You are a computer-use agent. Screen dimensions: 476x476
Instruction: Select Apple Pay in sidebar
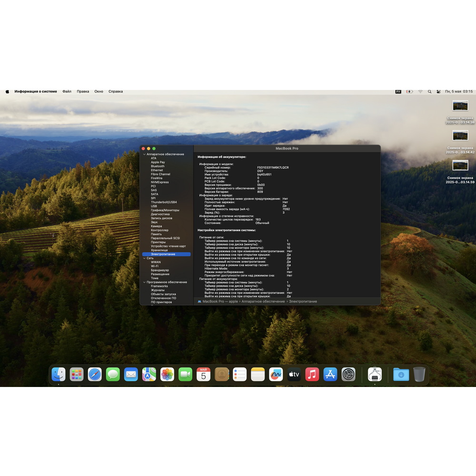point(158,162)
